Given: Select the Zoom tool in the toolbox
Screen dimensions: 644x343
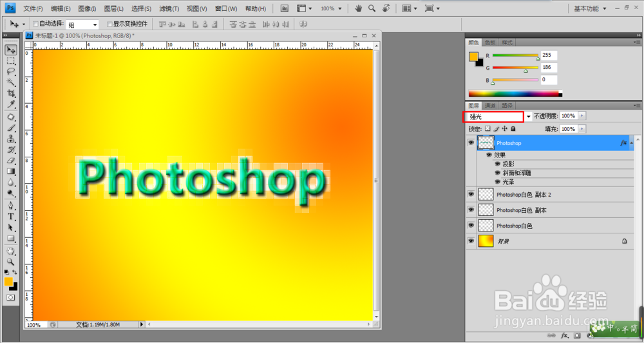Looking at the screenshot, I should point(11,262).
